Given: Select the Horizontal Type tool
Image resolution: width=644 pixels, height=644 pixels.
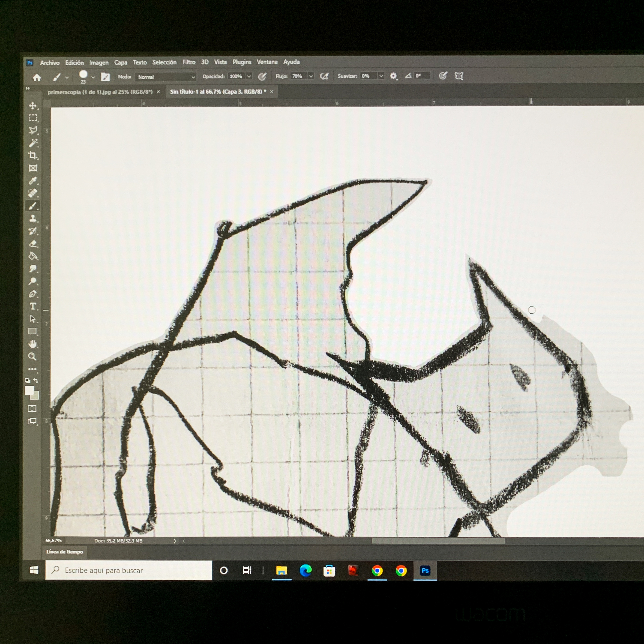Looking at the screenshot, I should [x=33, y=306].
